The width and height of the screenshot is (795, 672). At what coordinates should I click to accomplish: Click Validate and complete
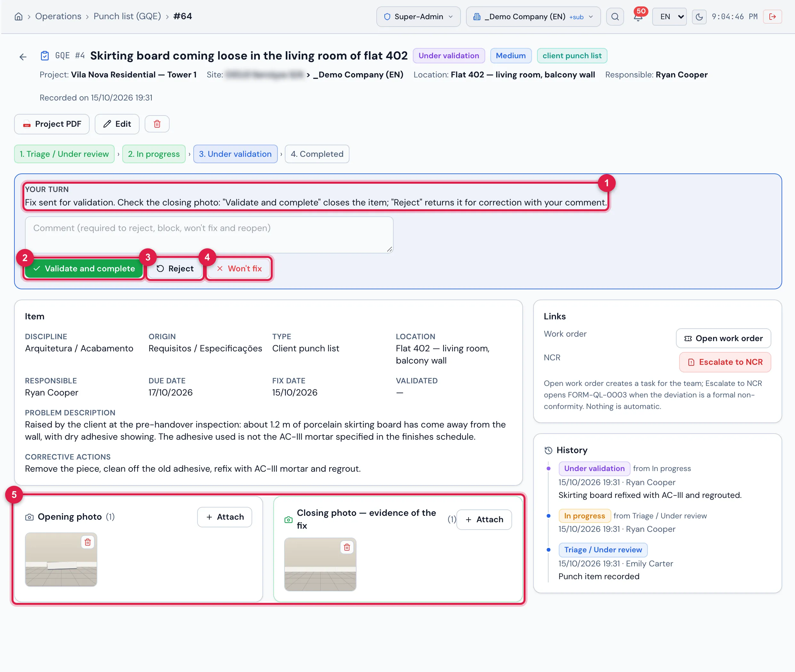coord(84,268)
